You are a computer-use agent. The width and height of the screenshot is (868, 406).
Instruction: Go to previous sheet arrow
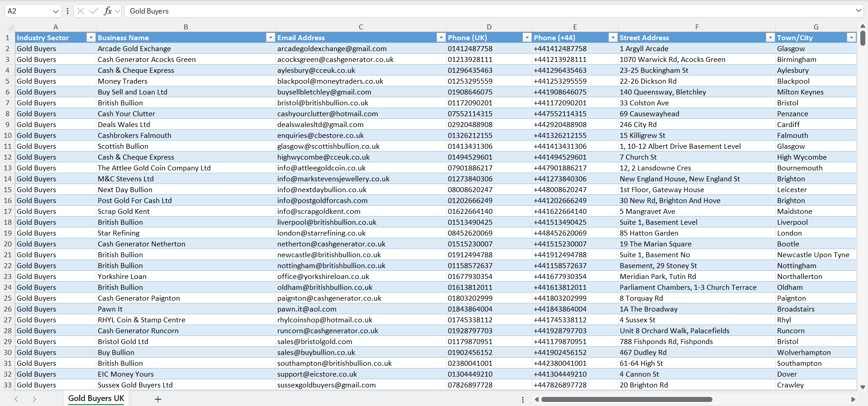(x=16, y=399)
